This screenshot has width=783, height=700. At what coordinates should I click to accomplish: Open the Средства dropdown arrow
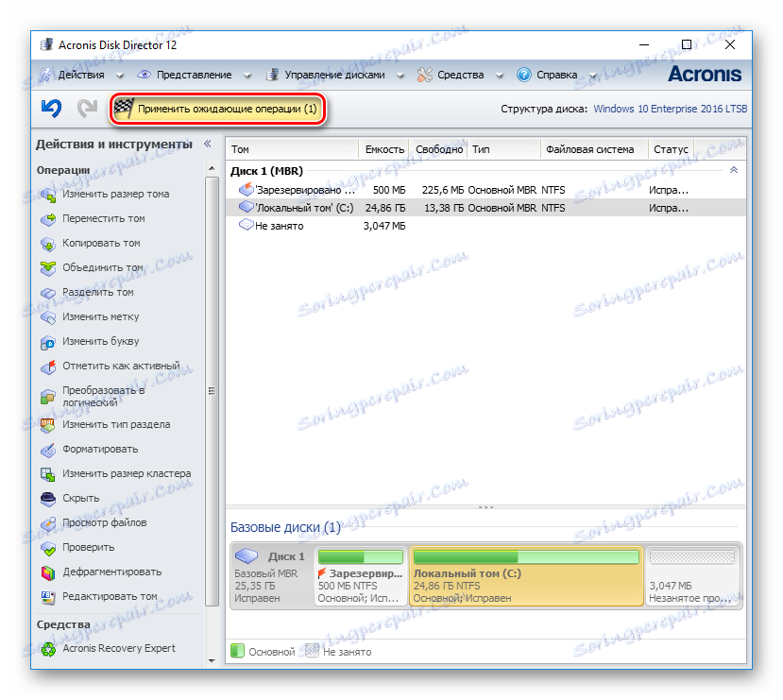[x=500, y=76]
